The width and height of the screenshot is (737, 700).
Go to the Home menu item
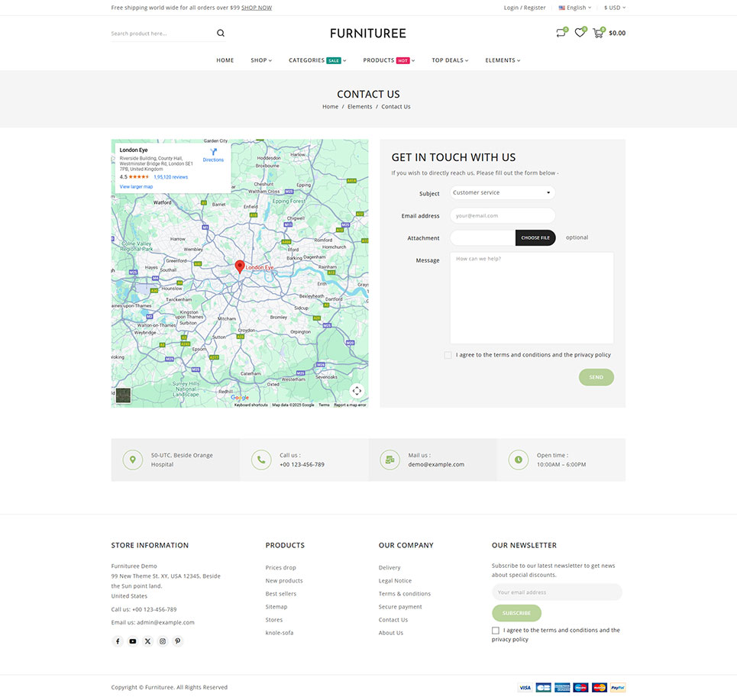pyautogui.click(x=225, y=60)
